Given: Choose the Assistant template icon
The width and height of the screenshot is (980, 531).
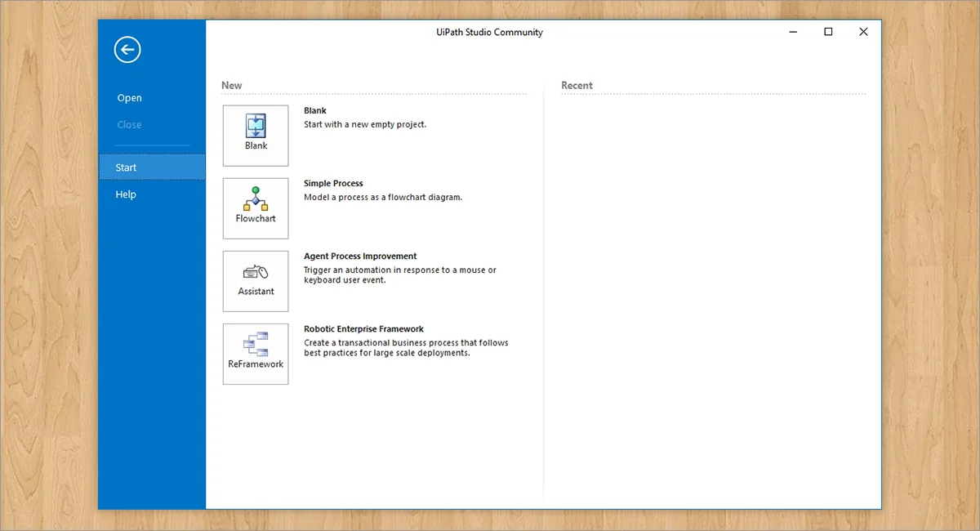Looking at the screenshot, I should [256, 281].
